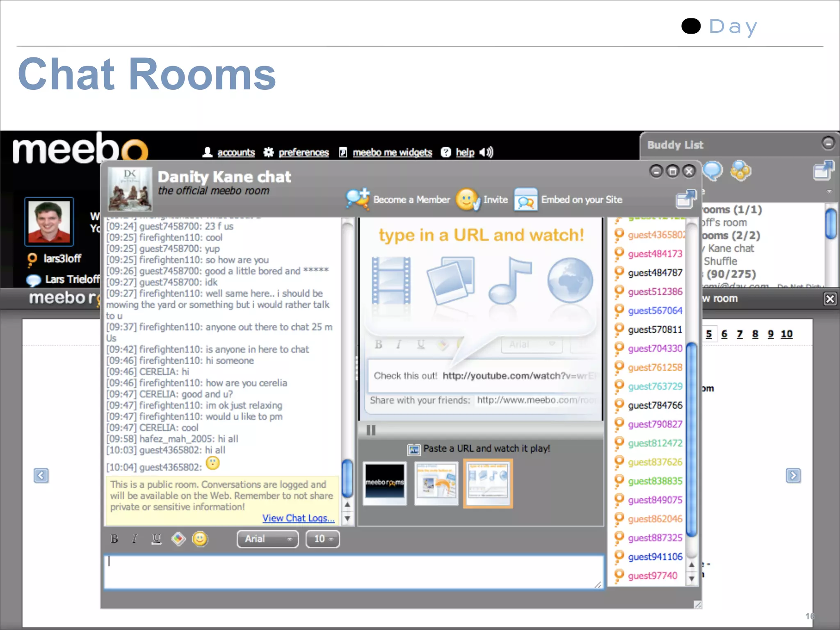
Task: Open the text color picker diamond
Action: (178, 539)
